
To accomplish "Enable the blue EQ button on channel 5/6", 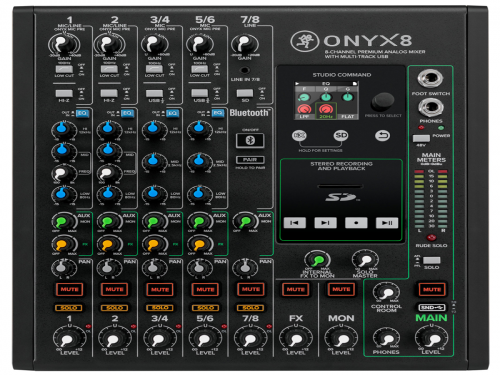I will click(218, 113).
